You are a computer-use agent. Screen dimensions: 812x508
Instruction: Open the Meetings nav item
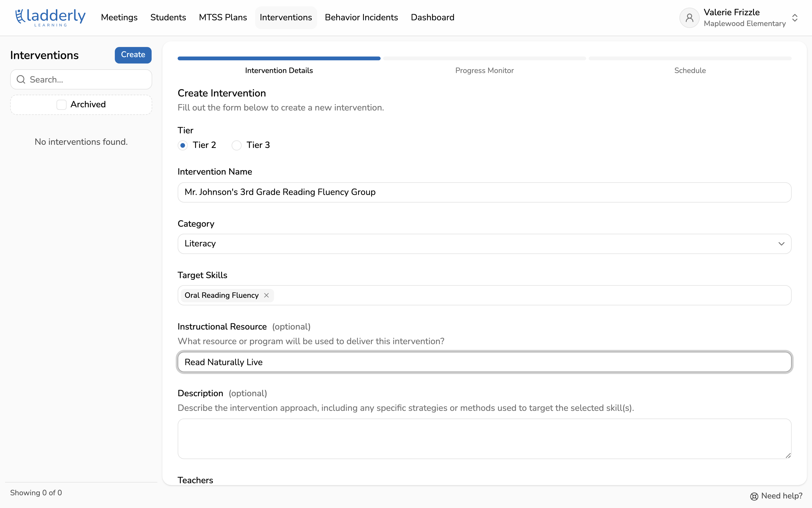click(119, 18)
